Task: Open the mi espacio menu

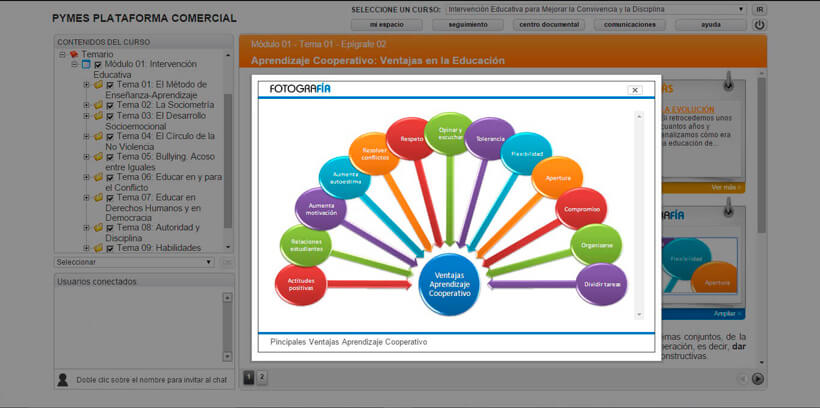Action: pyautogui.click(x=386, y=25)
